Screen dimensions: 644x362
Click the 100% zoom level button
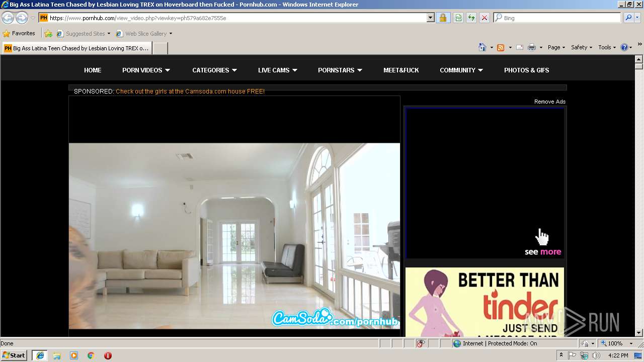pyautogui.click(x=611, y=343)
